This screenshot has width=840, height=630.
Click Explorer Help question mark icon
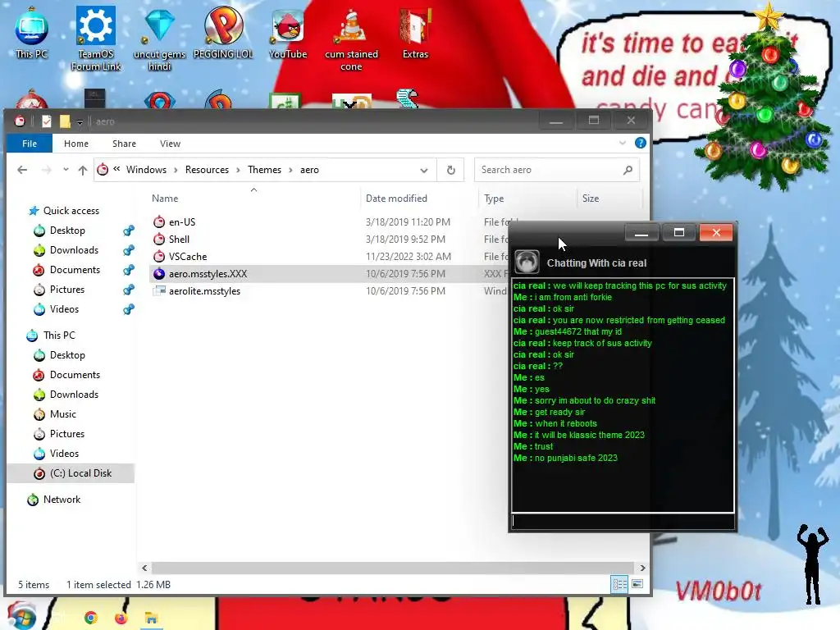(640, 143)
